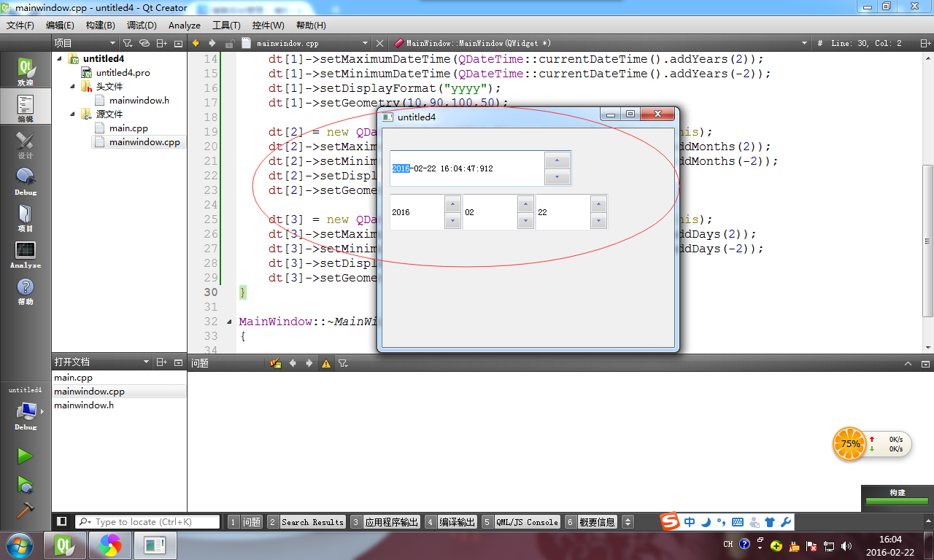934x560 pixels.
Task: Build the project with the hammer icon
Action: 26,510
